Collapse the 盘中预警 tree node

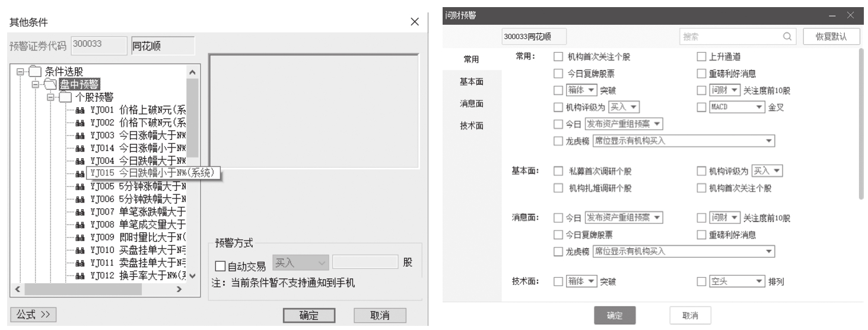(35, 85)
